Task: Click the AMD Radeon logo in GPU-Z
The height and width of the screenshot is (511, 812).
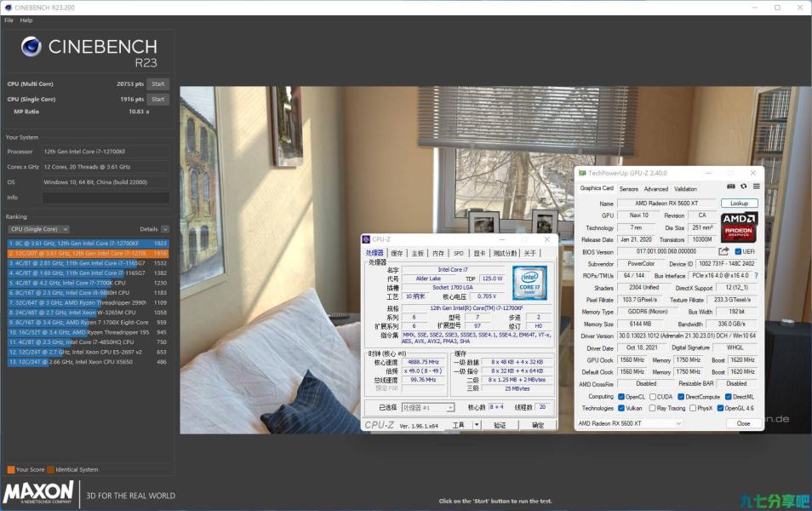Action: pyautogui.click(x=739, y=227)
